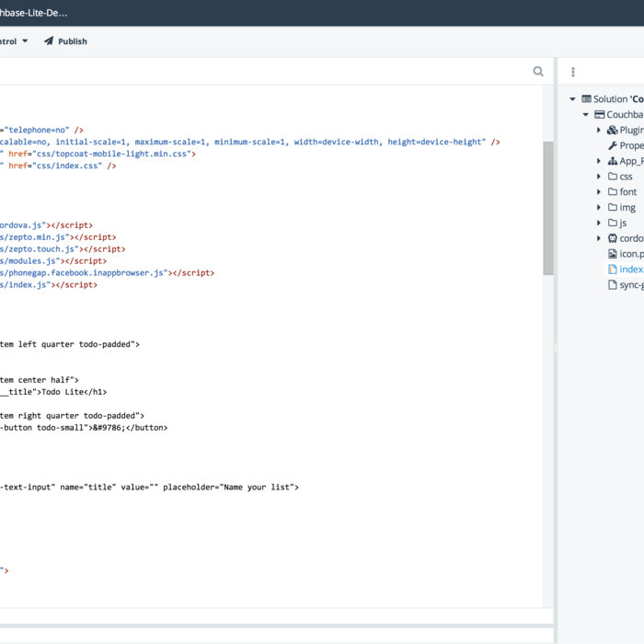
Task: Click "s/modules.js" script line
Action: (x=53, y=261)
